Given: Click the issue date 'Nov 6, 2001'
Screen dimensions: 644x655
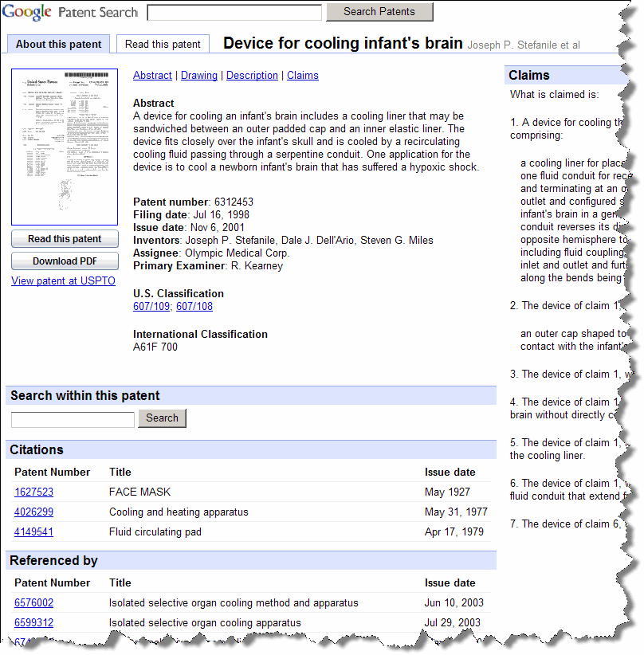Looking at the screenshot, I should [218, 227].
